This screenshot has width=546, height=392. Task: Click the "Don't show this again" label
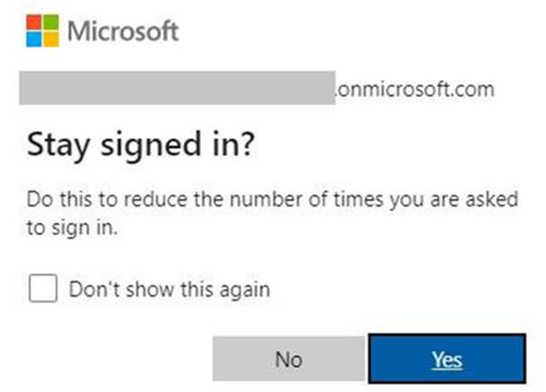click(169, 290)
